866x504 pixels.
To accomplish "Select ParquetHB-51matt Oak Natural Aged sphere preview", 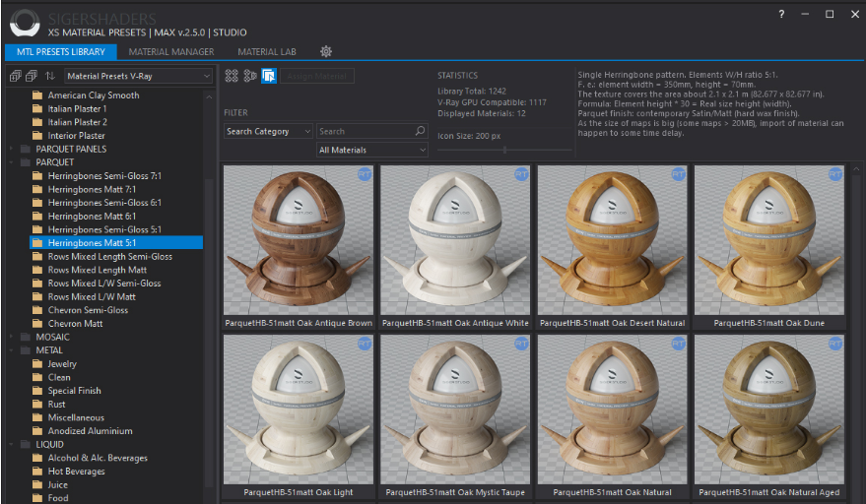I will point(768,409).
